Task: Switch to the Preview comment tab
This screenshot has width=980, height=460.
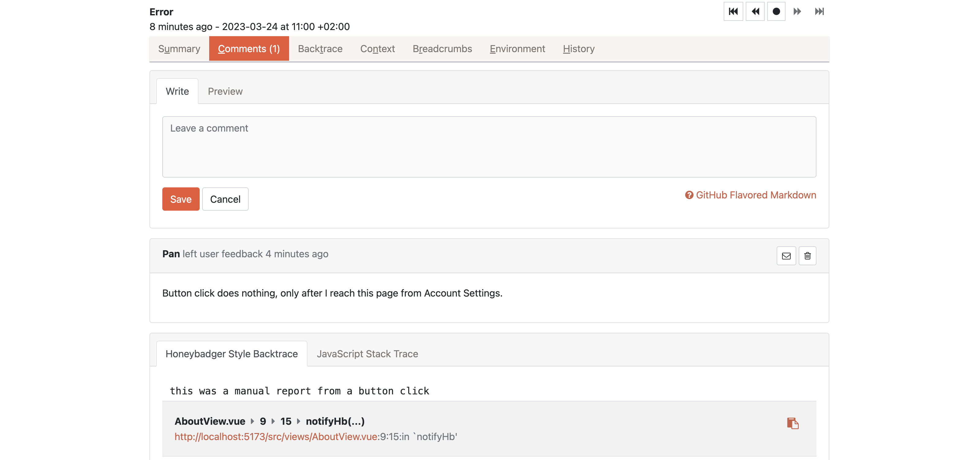Action: pyautogui.click(x=225, y=91)
